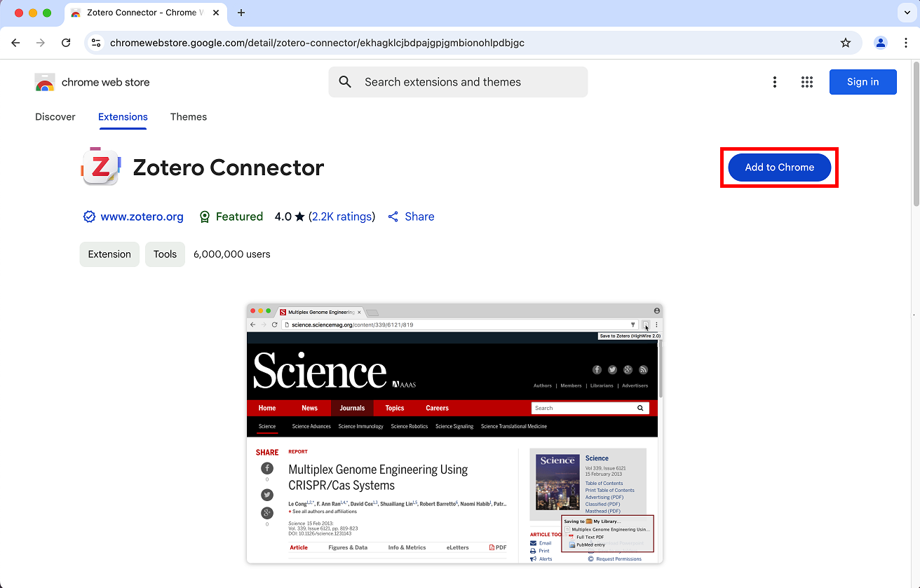
Task: Reload the page with the refresh icon
Action: [66, 43]
